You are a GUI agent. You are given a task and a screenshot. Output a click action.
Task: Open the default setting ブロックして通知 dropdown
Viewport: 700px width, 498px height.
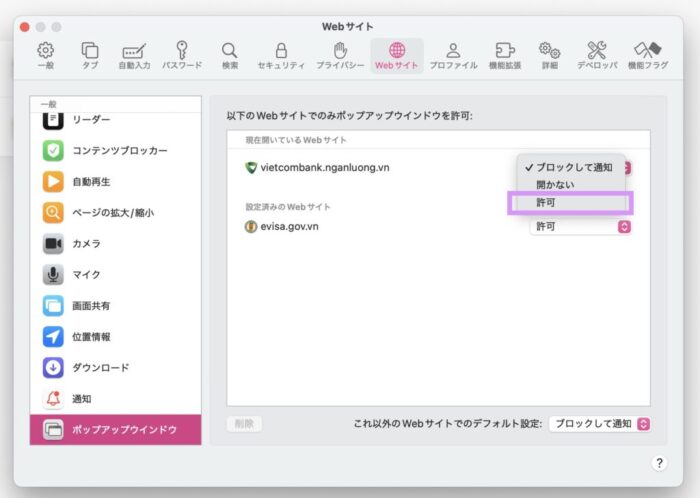pos(600,424)
